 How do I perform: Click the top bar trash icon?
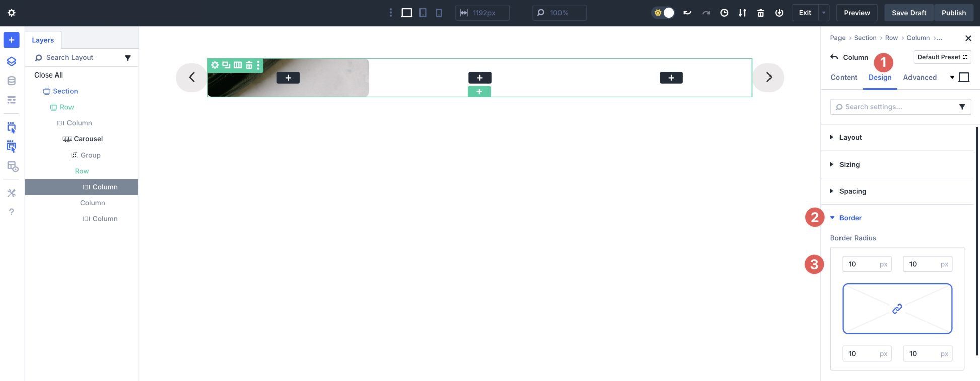tap(760, 13)
